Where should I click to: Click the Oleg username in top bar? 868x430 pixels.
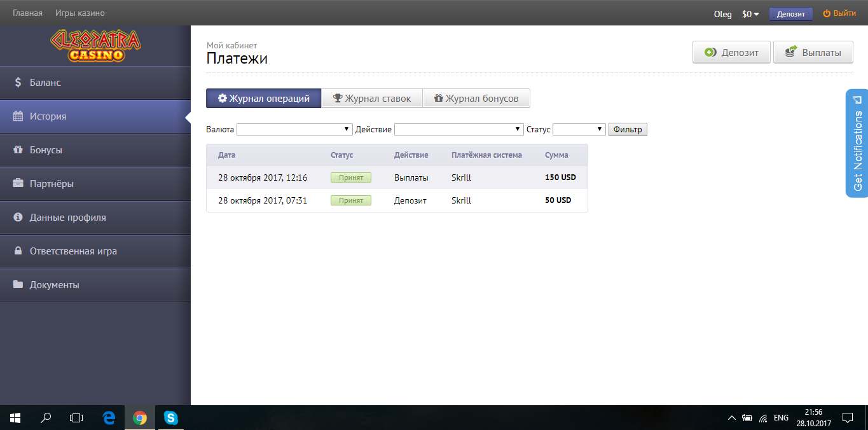pos(723,14)
